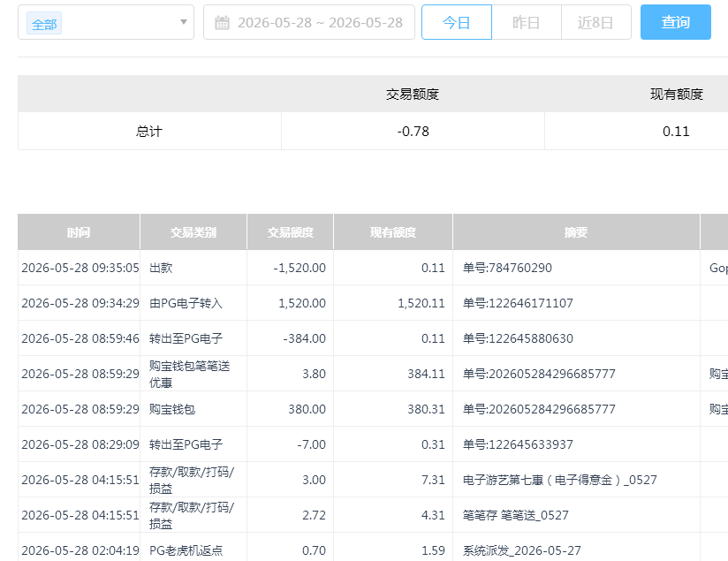Click the amount 3.80

point(314,374)
